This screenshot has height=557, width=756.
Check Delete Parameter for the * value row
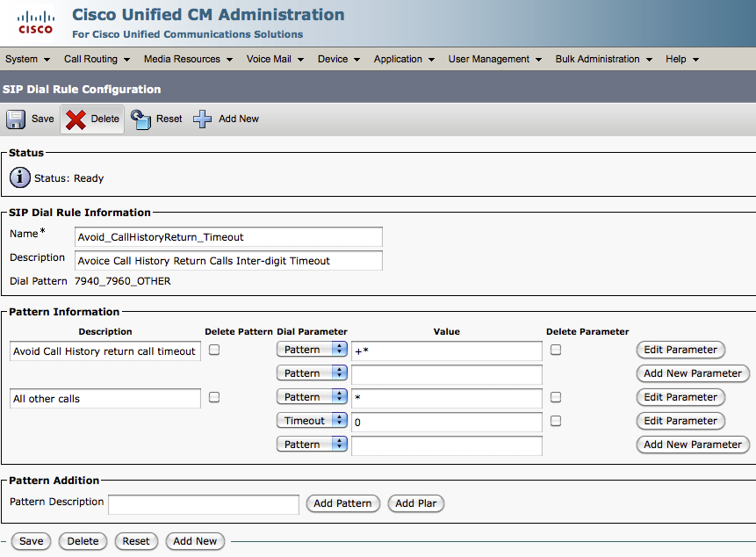coord(556,397)
